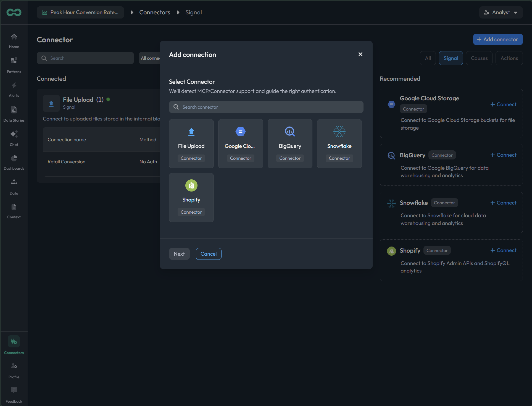Image resolution: width=532 pixels, height=406 pixels.
Task: Pick the Google Cloud Storage tile
Action: coord(241,144)
